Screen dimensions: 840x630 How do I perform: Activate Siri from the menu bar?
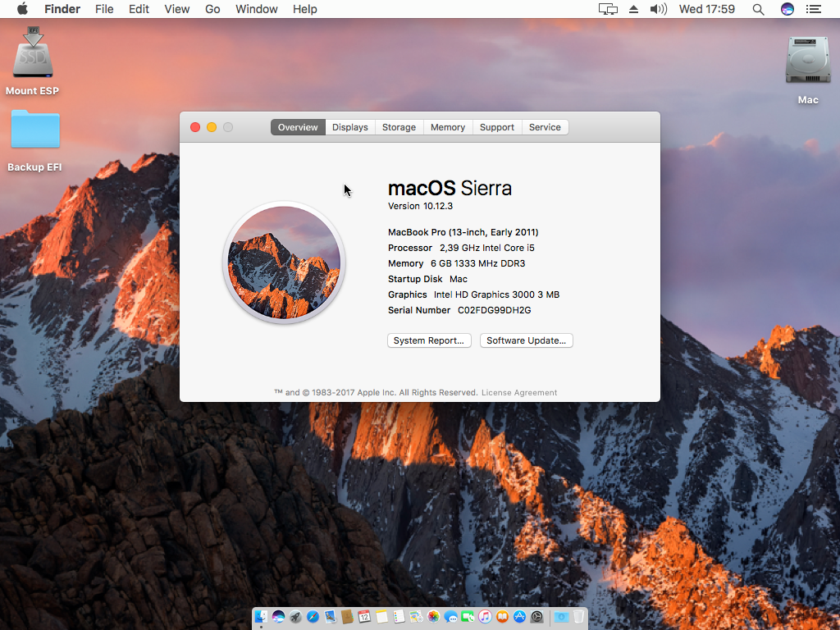pos(787,9)
